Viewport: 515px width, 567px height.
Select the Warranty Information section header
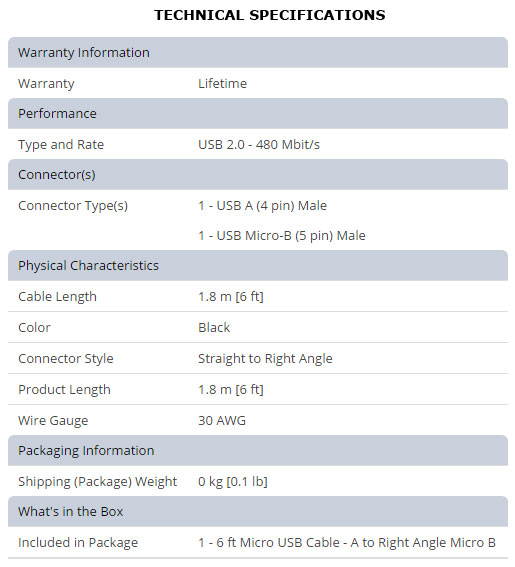pyautogui.click(x=258, y=52)
